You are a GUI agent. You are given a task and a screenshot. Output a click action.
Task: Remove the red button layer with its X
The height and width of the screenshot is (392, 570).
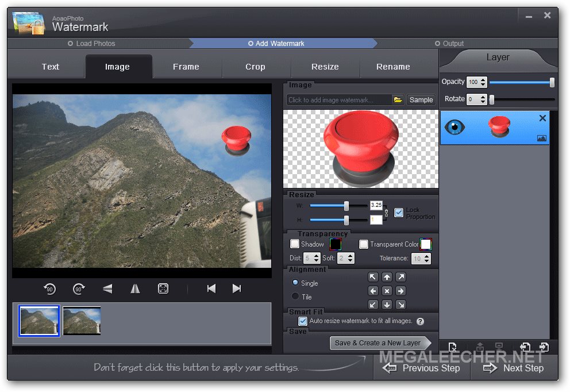(x=542, y=118)
